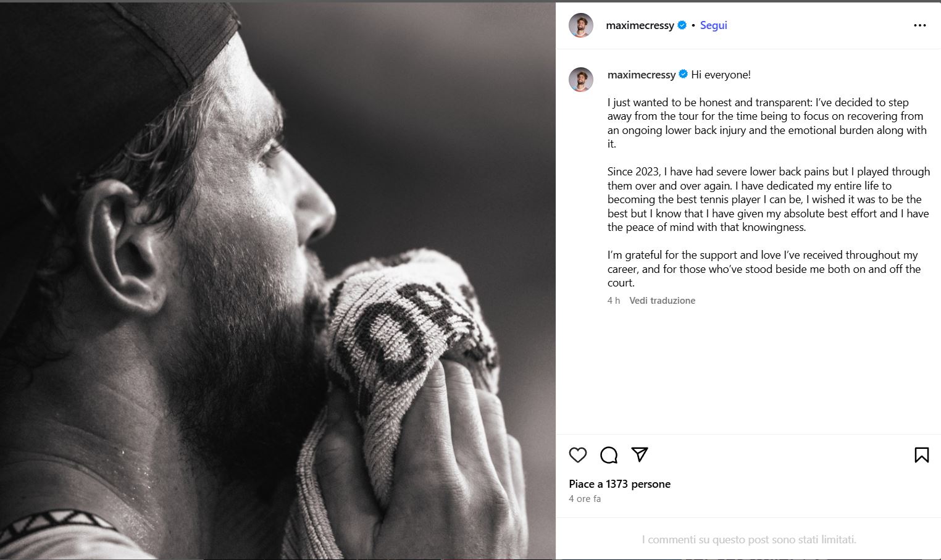
Task: Click the avatar beside the caption text
Action: (x=581, y=80)
